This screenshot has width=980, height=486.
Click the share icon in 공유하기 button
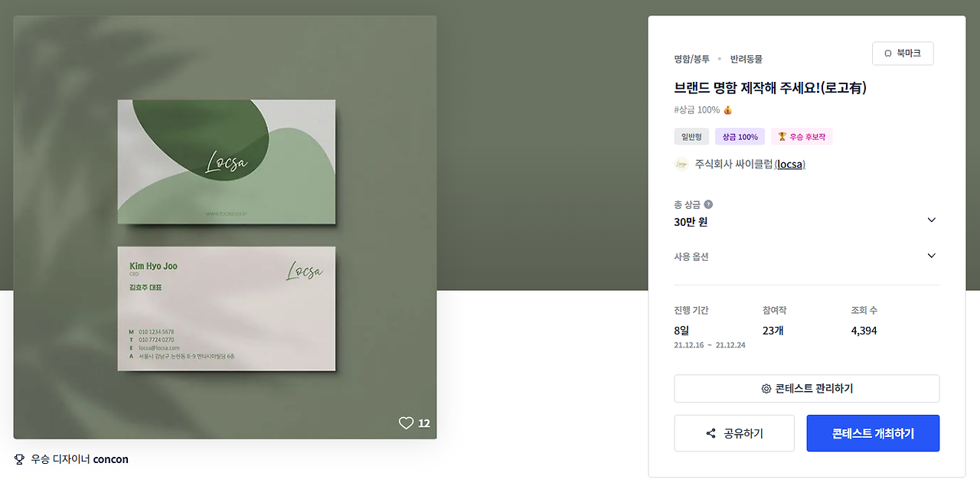pyautogui.click(x=711, y=433)
